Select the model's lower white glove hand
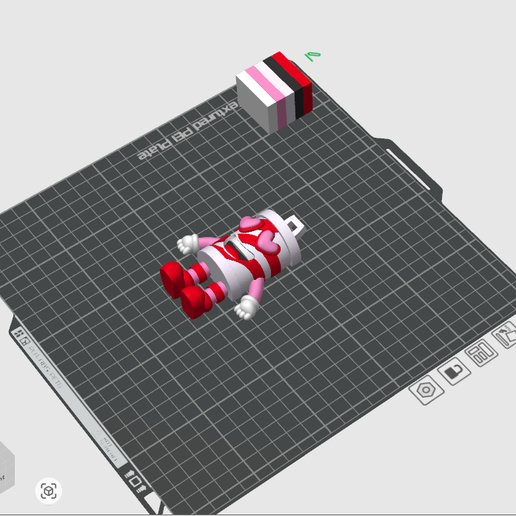516x516 pixels. click(x=247, y=308)
